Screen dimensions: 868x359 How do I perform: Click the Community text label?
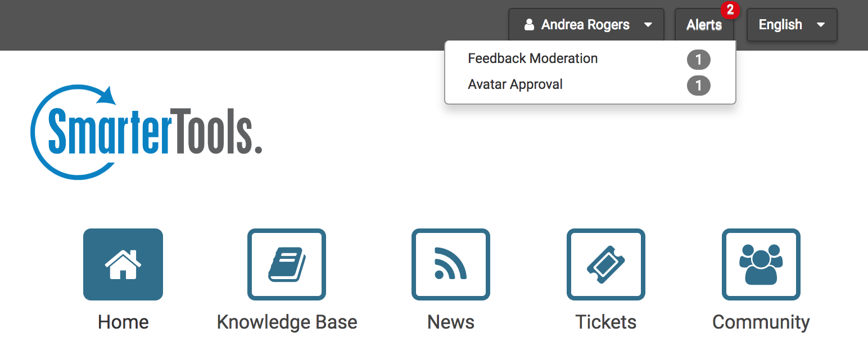tap(761, 322)
